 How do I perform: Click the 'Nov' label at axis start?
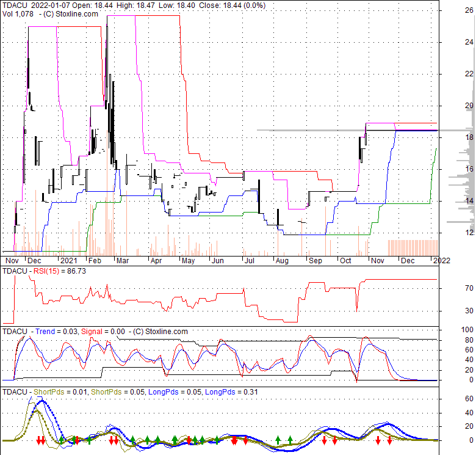tap(12, 261)
